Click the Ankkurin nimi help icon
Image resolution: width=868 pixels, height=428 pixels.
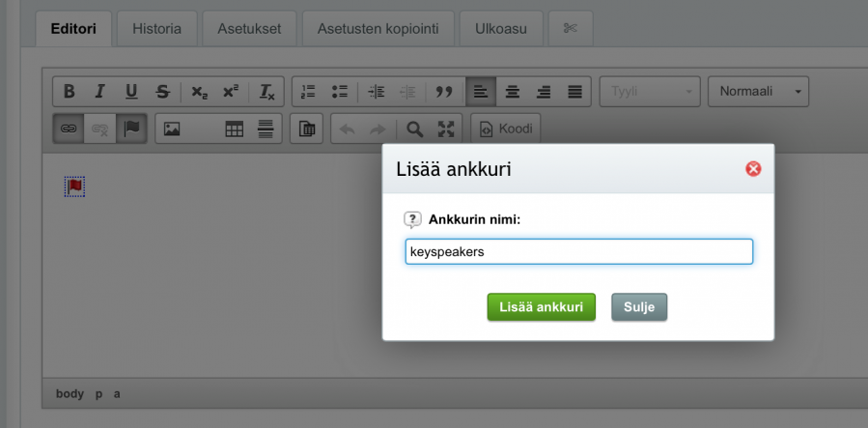[x=412, y=220]
